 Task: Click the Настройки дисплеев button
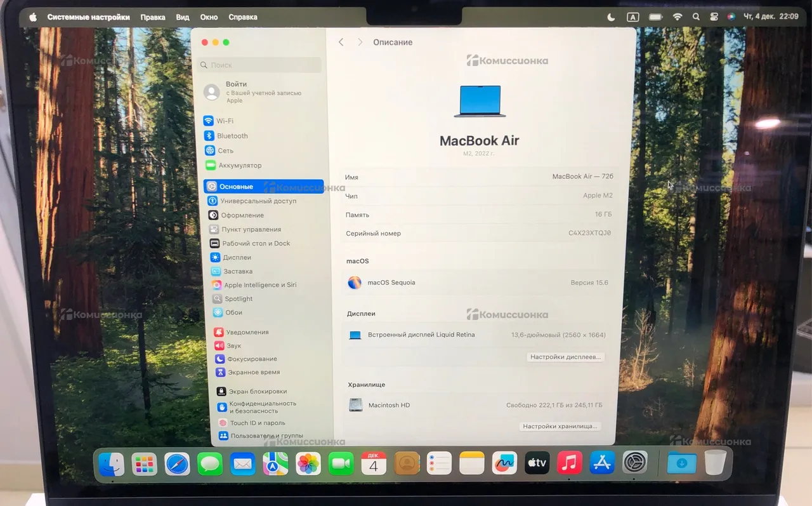click(x=565, y=357)
